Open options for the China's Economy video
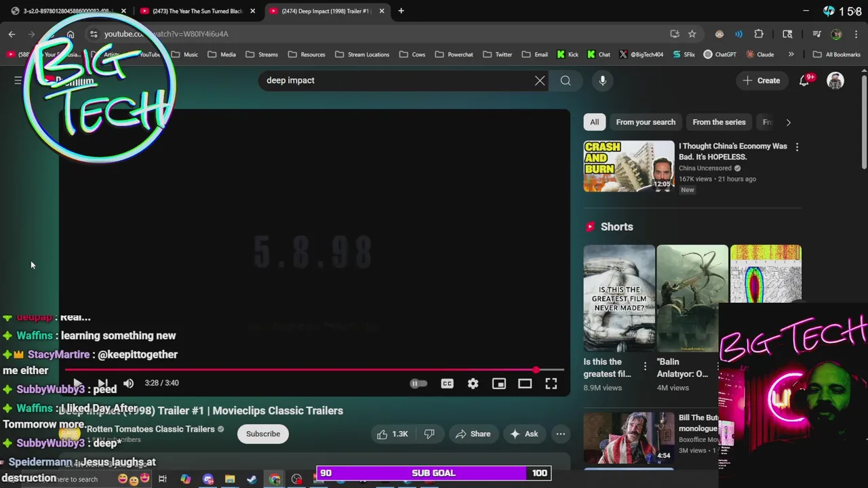Screen dimensions: 868x488 [x=797, y=147]
